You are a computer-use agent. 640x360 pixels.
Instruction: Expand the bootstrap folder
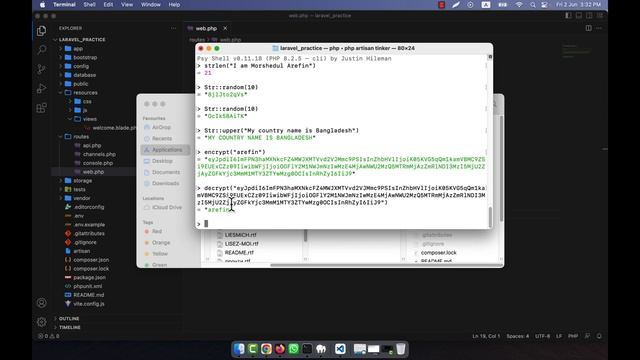[x=85, y=58]
